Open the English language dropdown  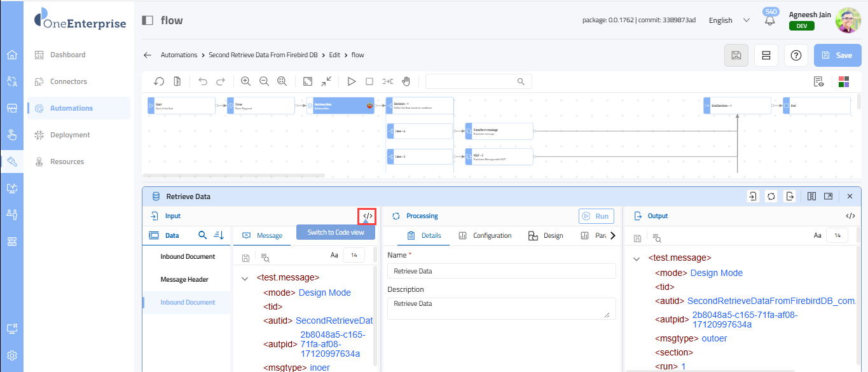(729, 20)
